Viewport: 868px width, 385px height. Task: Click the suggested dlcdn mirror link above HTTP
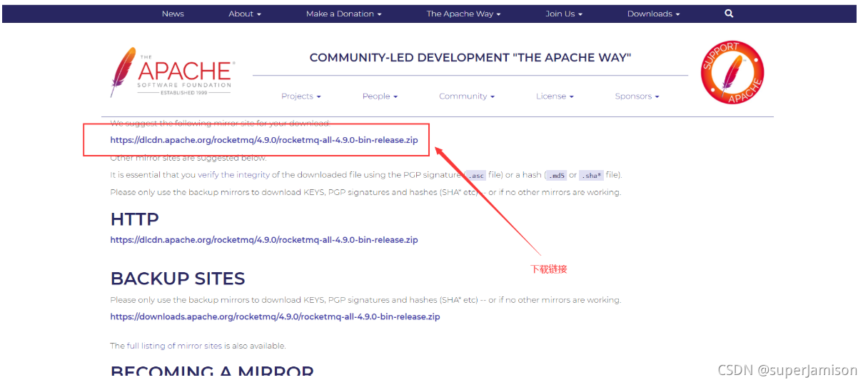pyautogui.click(x=264, y=140)
